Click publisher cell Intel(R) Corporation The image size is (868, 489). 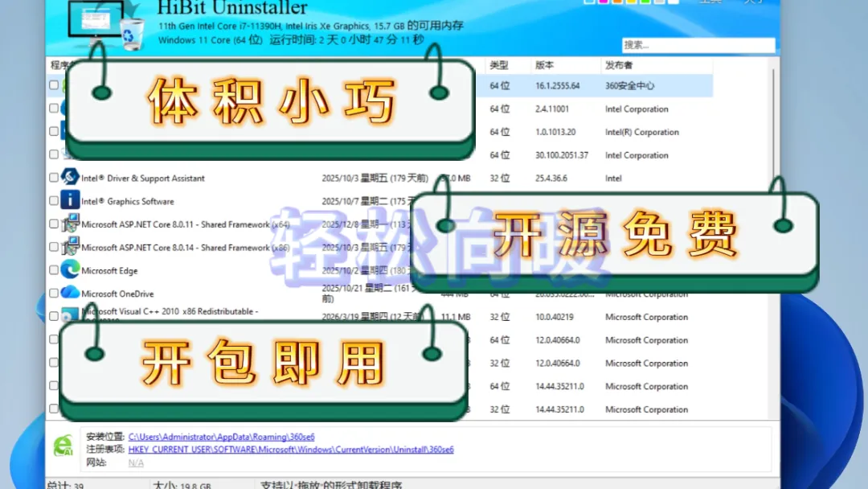(641, 132)
